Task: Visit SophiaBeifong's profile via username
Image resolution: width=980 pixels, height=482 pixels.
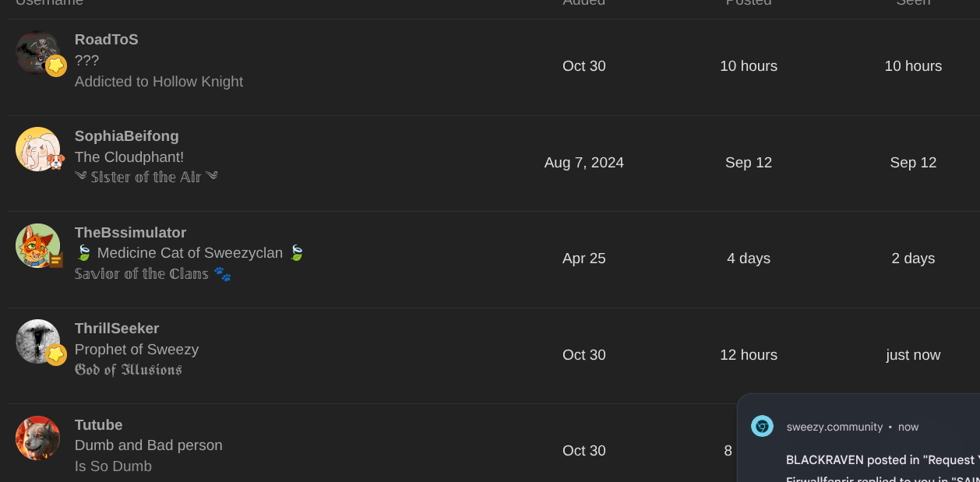Action: (x=126, y=136)
